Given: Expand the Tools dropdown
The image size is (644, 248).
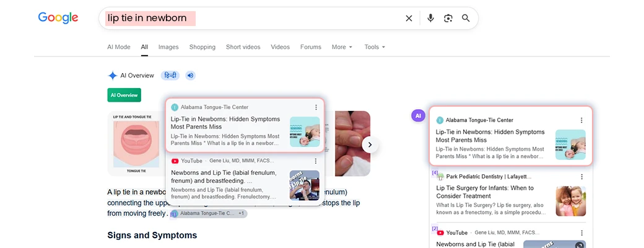Looking at the screenshot, I should (x=375, y=47).
